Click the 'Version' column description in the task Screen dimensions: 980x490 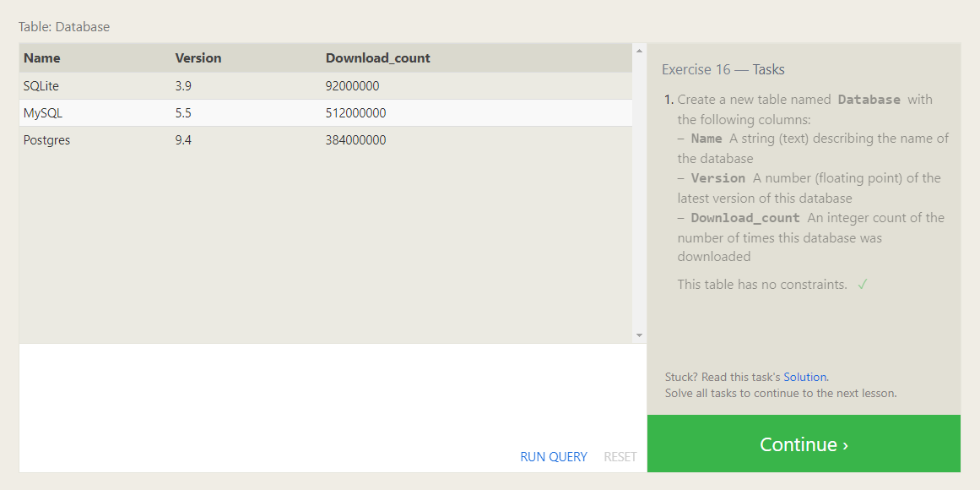809,188
